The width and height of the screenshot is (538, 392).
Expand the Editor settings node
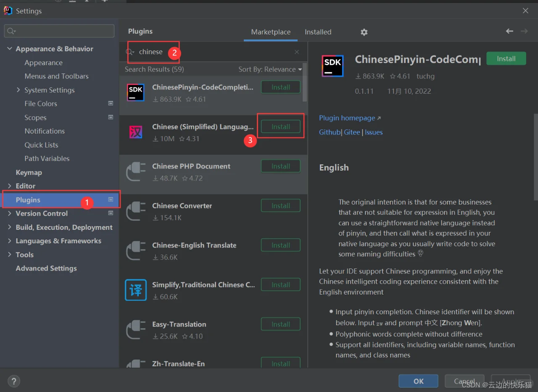click(x=10, y=186)
